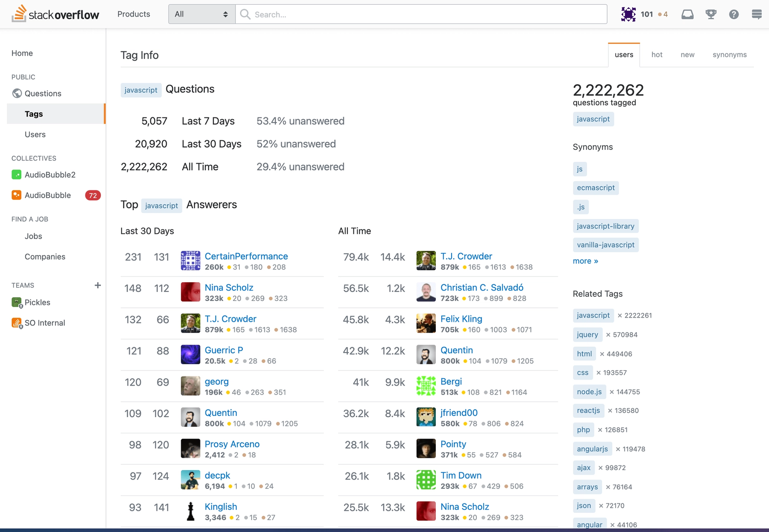Click the Questions globe icon
This screenshot has width=769, height=532.
pos(17,93)
